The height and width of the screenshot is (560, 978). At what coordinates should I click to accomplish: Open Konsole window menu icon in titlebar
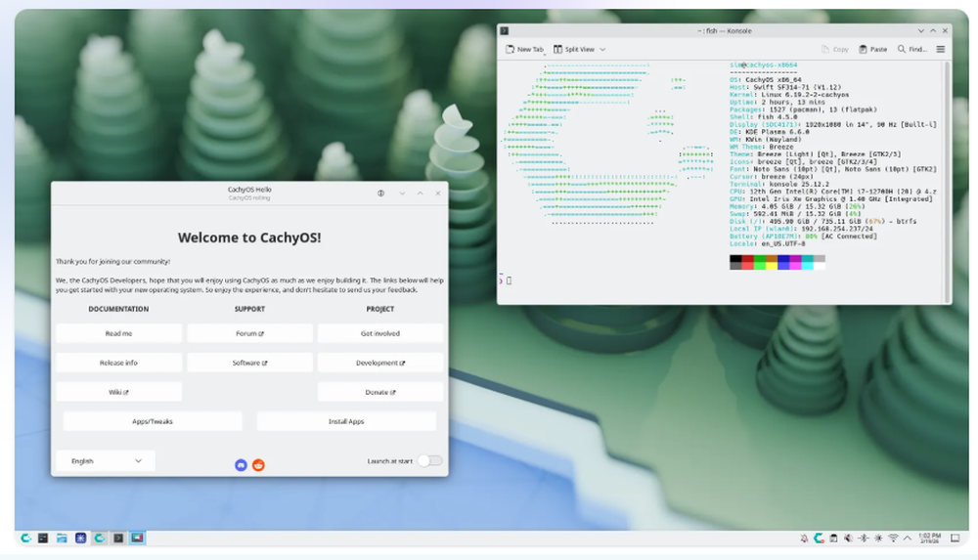click(x=505, y=30)
